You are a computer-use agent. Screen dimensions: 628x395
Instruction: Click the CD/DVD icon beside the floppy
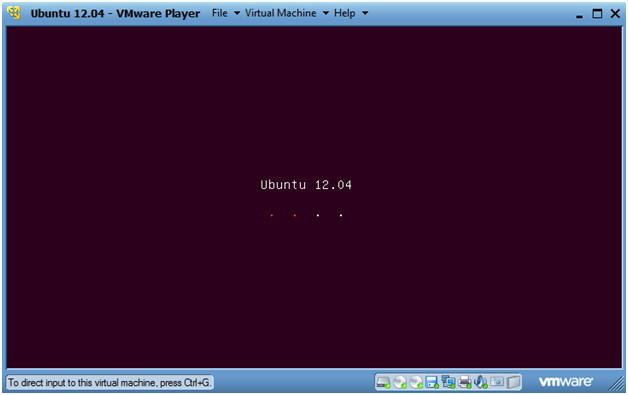416,383
